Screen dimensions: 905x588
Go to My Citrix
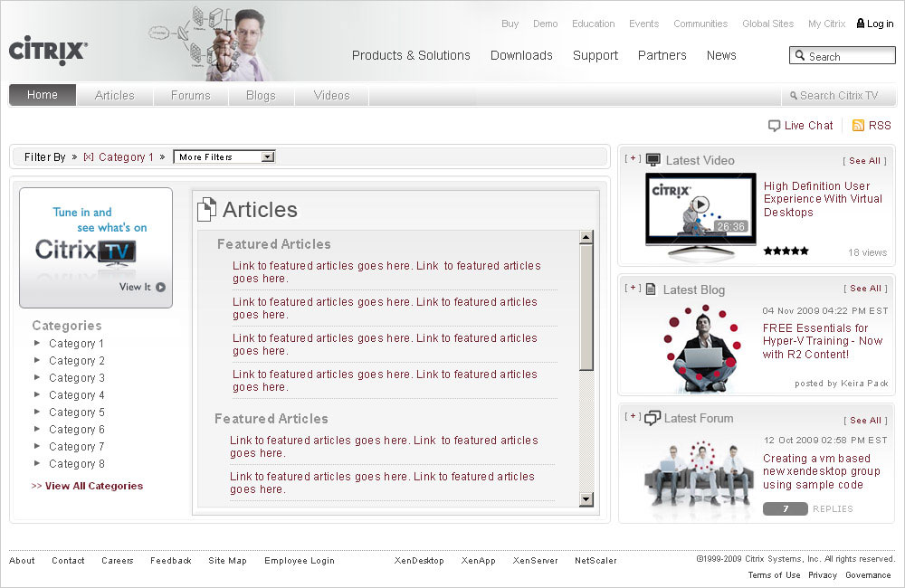pyautogui.click(x=826, y=24)
